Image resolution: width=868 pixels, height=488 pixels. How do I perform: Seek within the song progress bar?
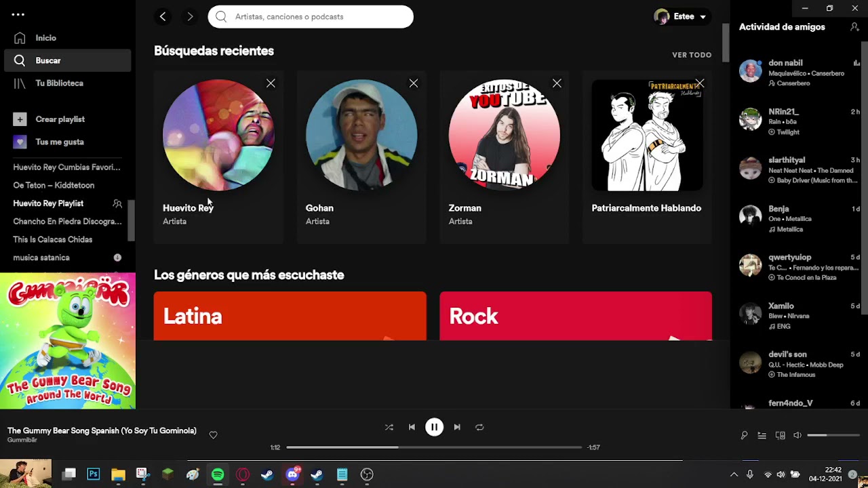(434, 447)
